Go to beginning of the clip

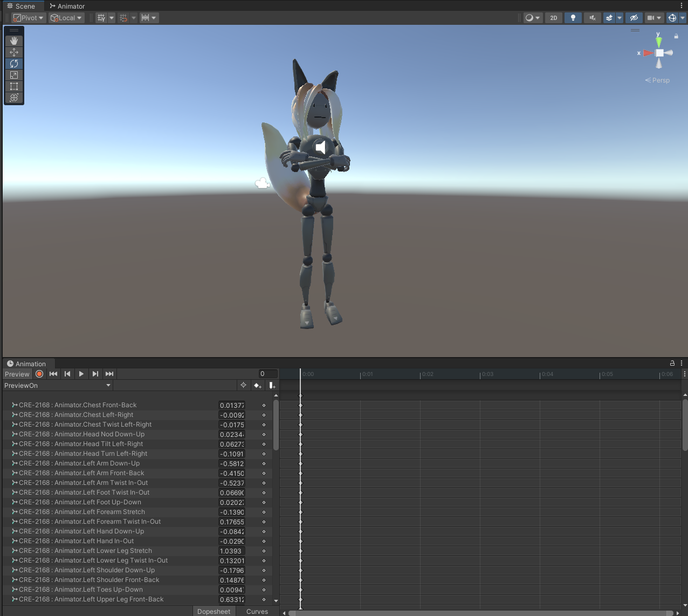pos(53,374)
